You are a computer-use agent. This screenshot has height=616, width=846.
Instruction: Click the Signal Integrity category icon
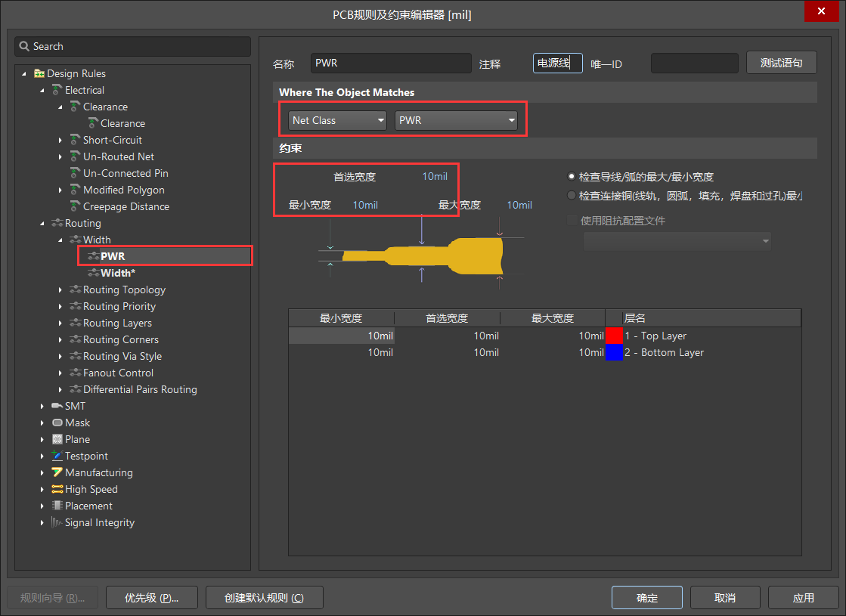click(x=57, y=522)
